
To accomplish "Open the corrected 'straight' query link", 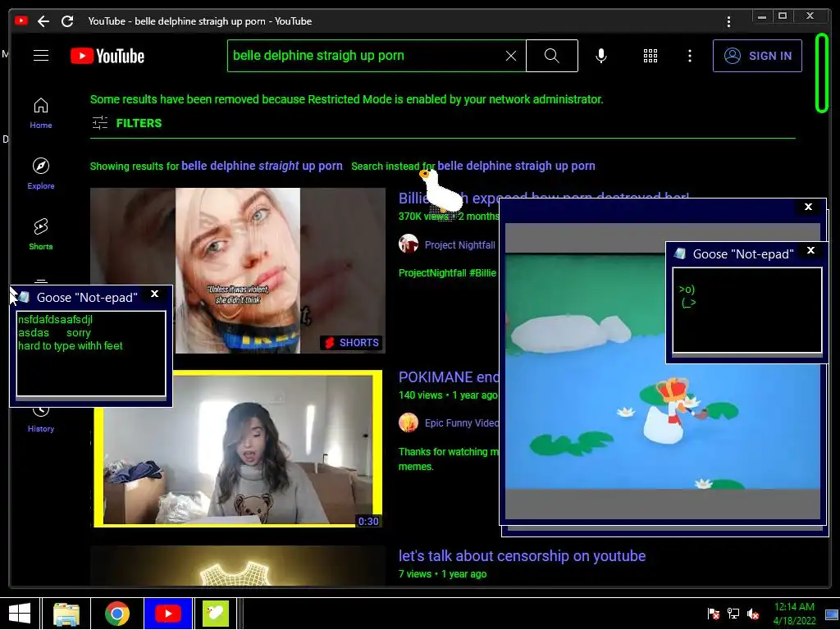I will [262, 166].
